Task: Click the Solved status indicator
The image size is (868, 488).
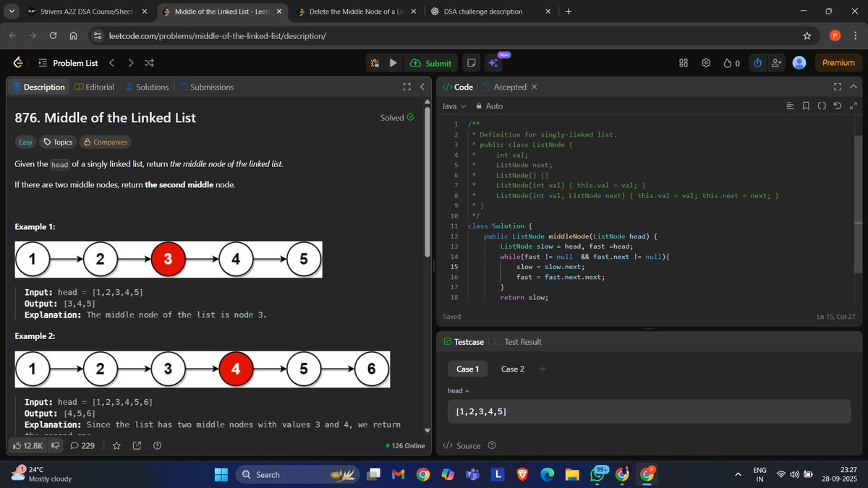Action: pyautogui.click(x=397, y=118)
